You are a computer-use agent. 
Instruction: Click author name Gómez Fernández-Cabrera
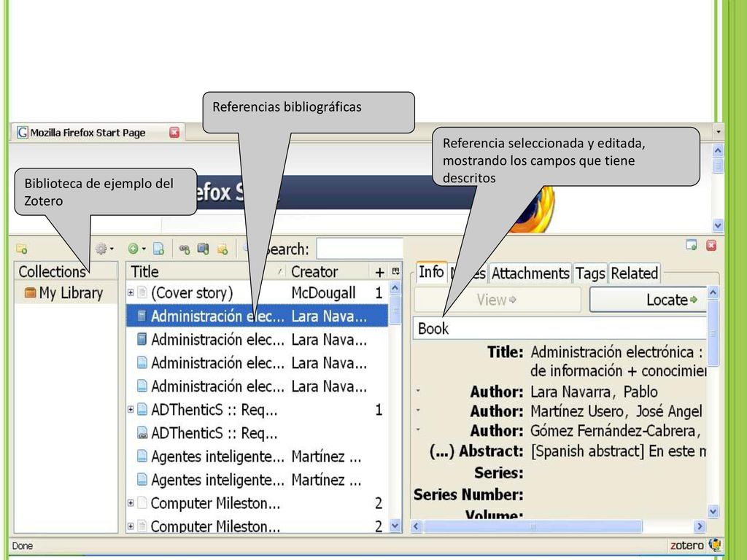pos(616,430)
